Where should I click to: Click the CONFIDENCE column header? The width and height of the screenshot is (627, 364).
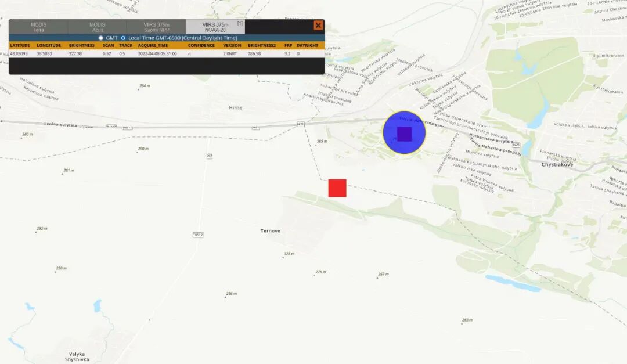pyautogui.click(x=201, y=46)
